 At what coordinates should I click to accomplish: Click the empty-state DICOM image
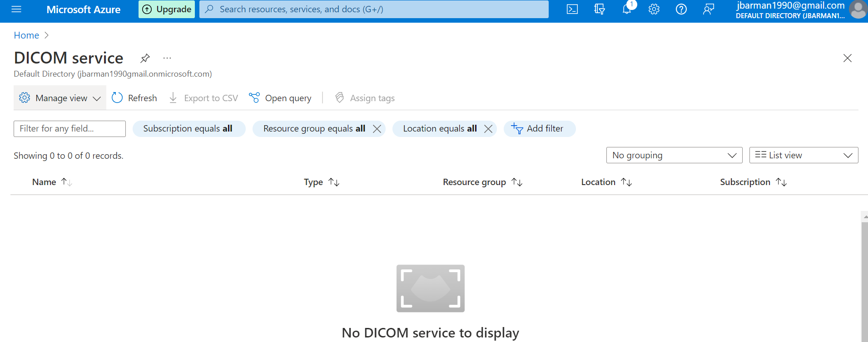coord(431,288)
